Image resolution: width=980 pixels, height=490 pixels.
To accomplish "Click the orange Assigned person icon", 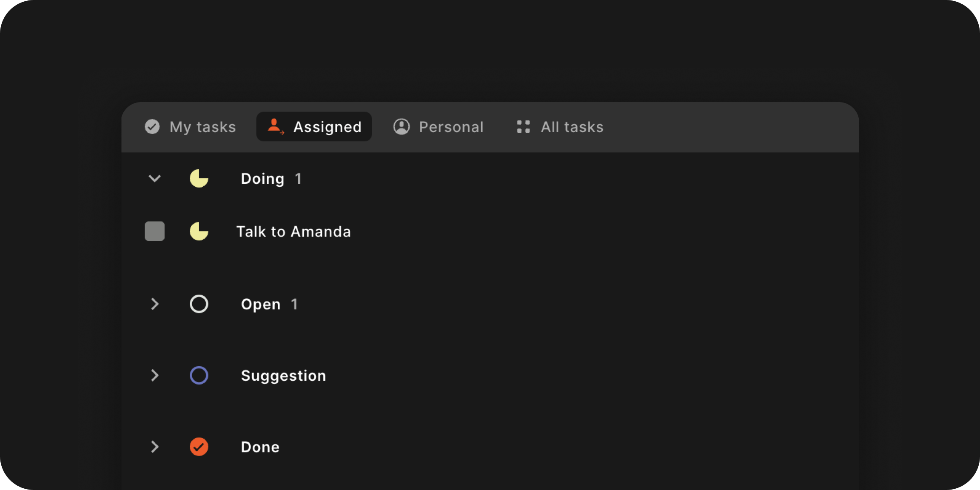I will pos(275,126).
